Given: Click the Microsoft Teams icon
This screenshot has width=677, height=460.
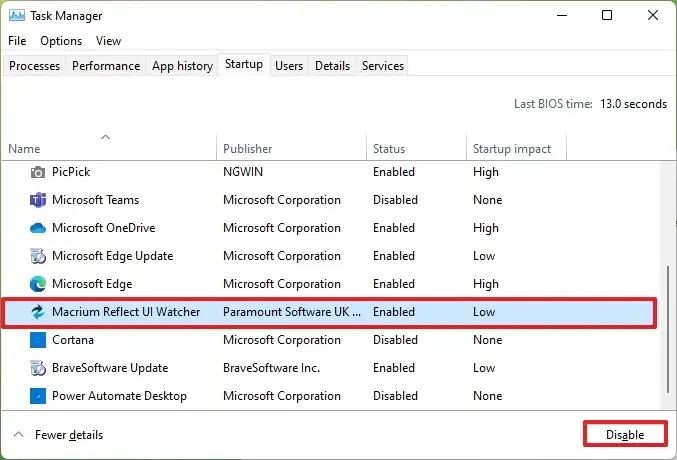Looking at the screenshot, I should 38,200.
